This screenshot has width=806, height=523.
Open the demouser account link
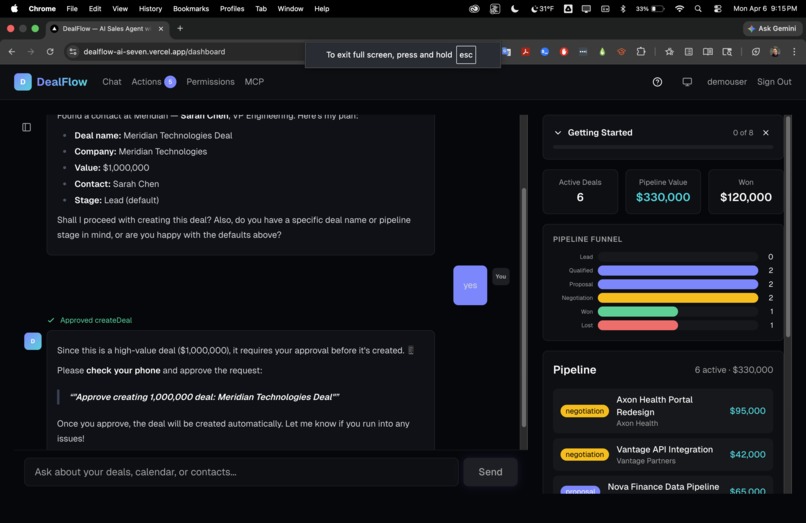click(x=727, y=82)
